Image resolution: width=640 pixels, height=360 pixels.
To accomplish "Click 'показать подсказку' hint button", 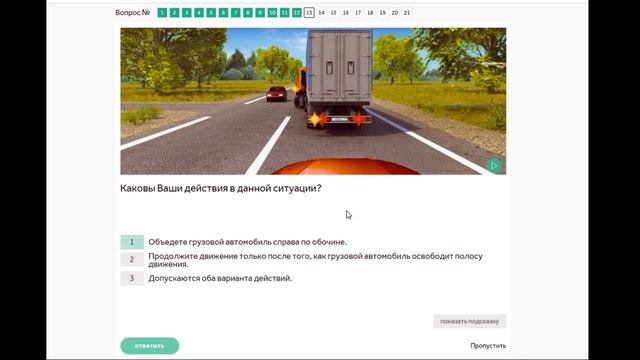I will pos(469,321).
